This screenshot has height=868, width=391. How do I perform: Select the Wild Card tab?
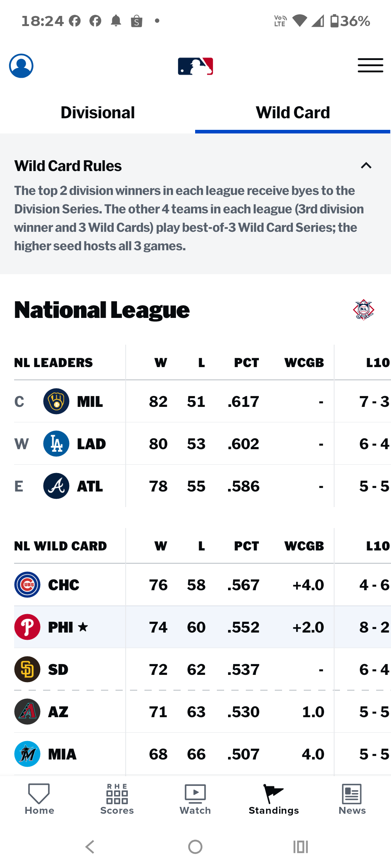pyautogui.click(x=293, y=112)
